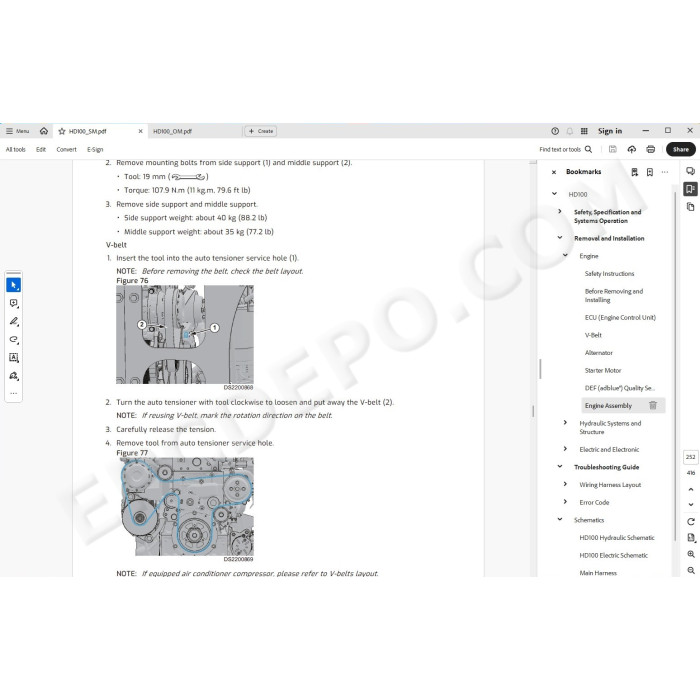Collapse Troubleshooting Guide bookmark
Viewport: 700px width, 700px height.
coord(560,467)
